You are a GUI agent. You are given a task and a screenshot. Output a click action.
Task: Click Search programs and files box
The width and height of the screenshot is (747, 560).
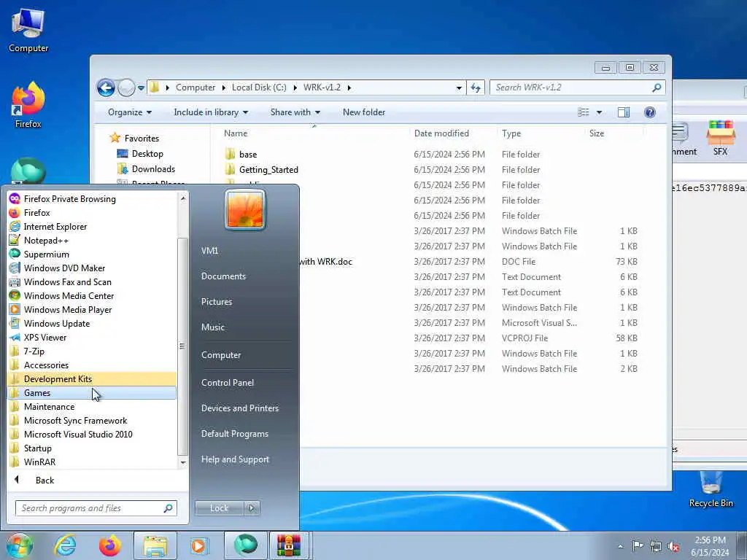96,508
